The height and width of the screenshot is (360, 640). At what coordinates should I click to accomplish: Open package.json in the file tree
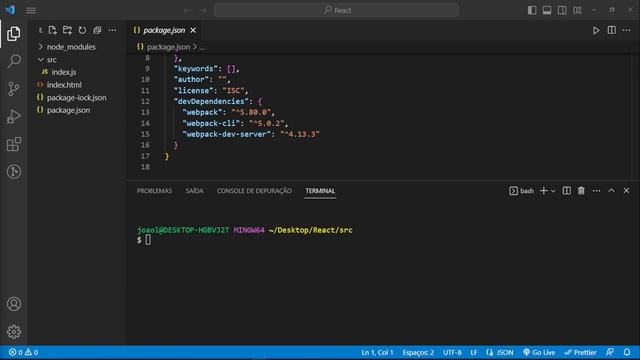pos(68,110)
